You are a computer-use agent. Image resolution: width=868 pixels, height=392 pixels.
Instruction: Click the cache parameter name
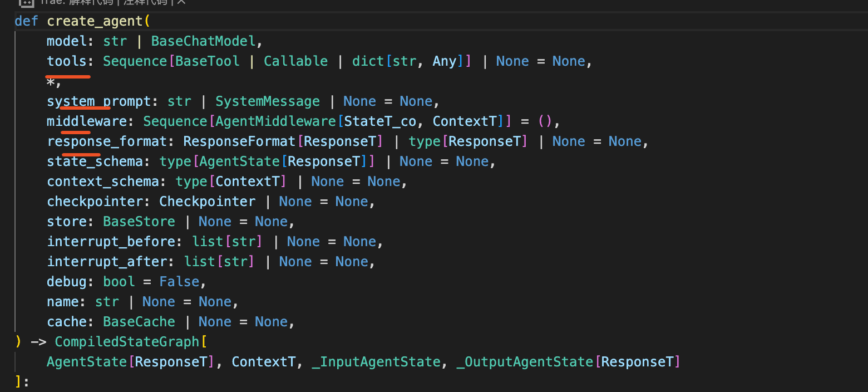[x=67, y=322]
